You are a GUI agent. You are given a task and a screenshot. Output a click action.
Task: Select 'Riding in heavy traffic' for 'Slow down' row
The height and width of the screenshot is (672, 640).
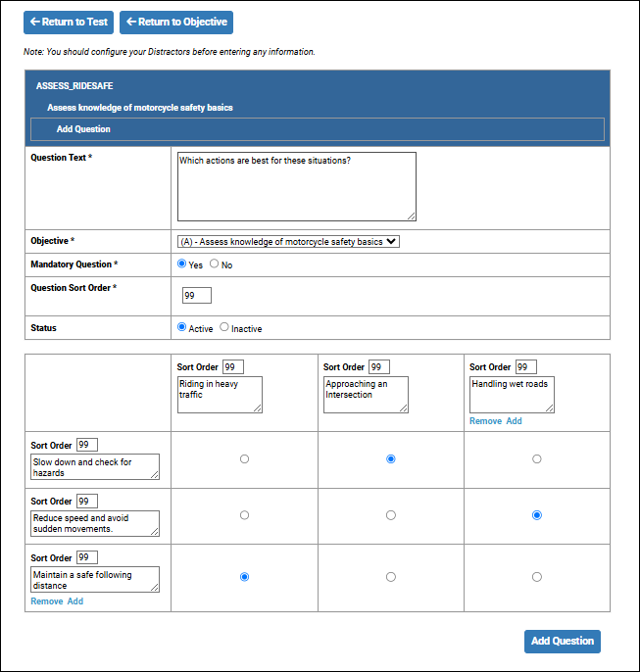pyautogui.click(x=244, y=458)
